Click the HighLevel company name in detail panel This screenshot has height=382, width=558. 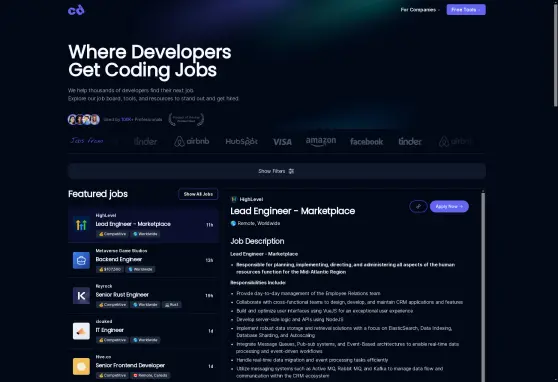click(x=251, y=199)
